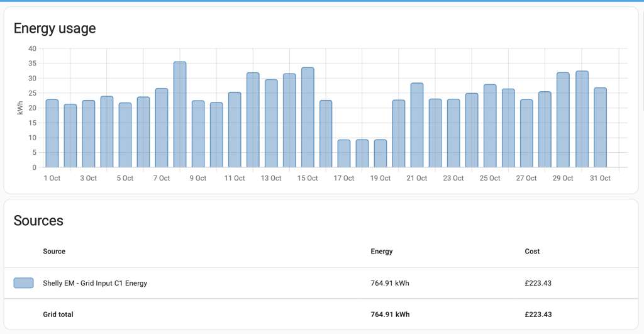Click the 31 Oct energy bar

[600, 128]
